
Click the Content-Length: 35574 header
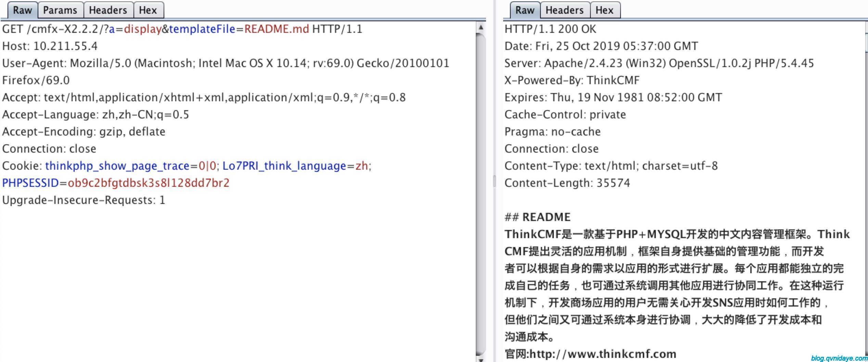click(567, 183)
